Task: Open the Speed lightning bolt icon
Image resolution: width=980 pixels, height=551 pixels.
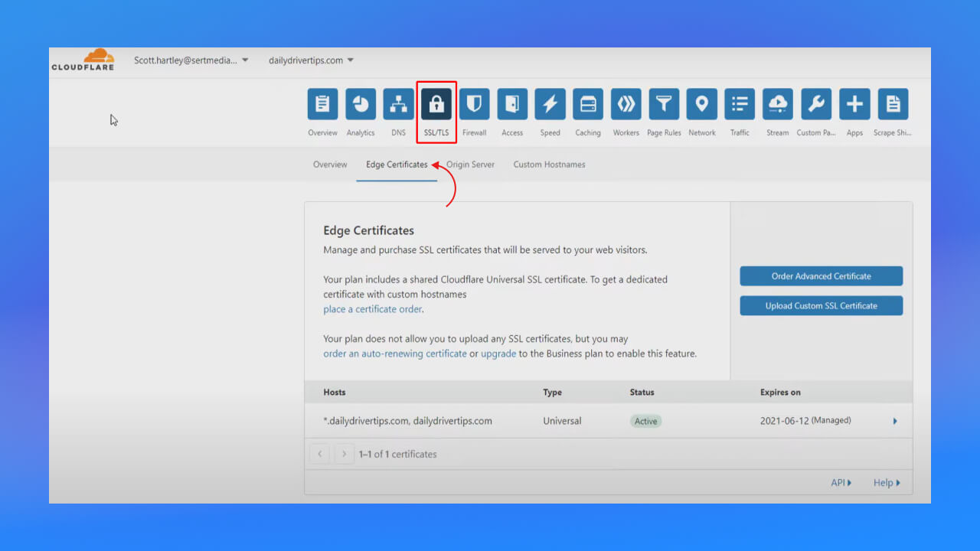Action: 550,104
